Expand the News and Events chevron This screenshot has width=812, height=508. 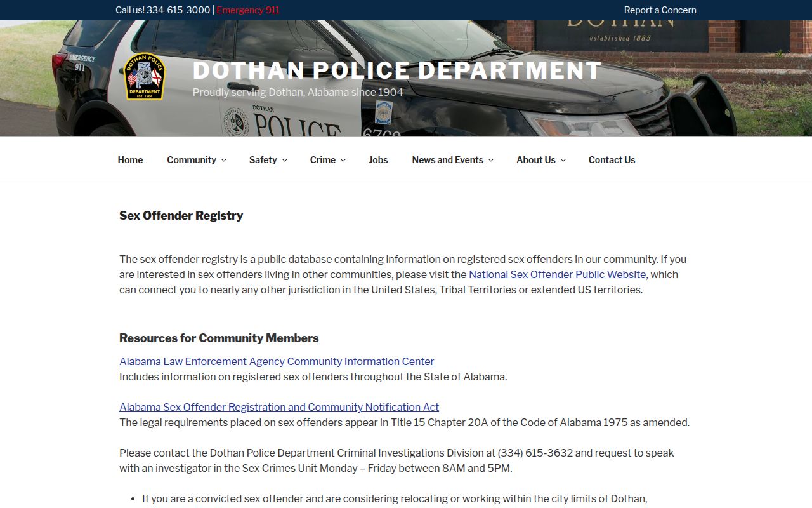(491, 160)
